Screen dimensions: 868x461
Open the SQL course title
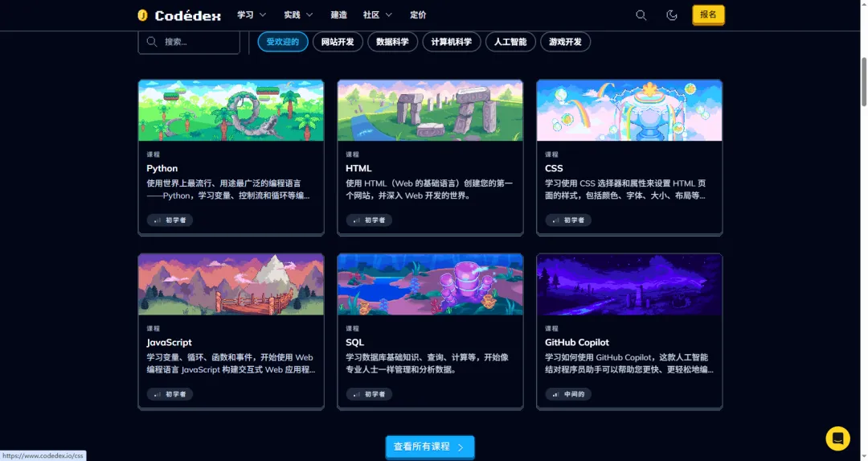[x=355, y=342]
